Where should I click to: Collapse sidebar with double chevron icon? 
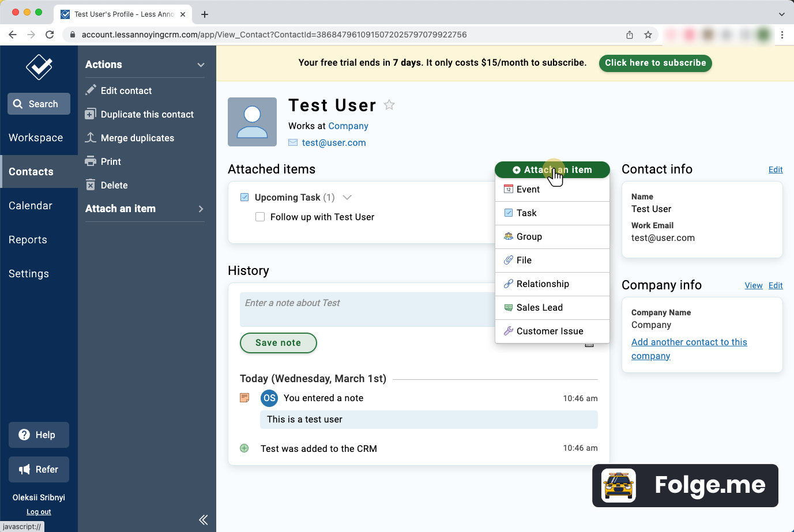tap(203, 520)
